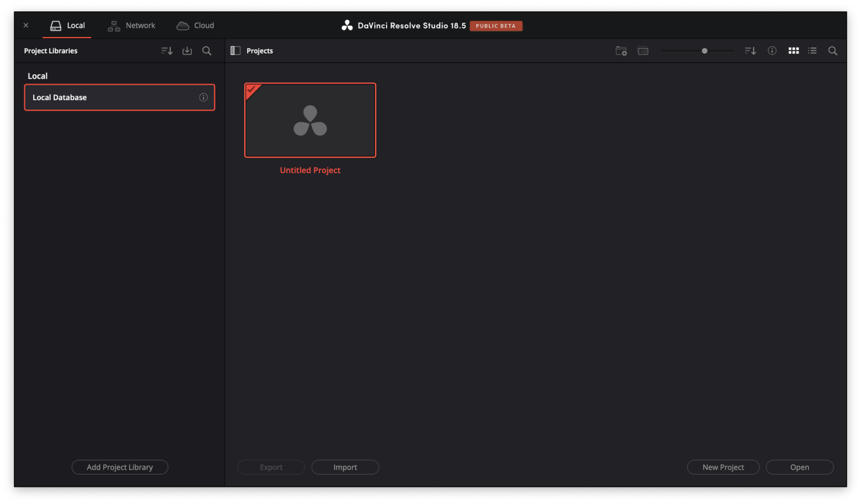Click the Import button
Viewport: 861px width, 504px height.
pyautogui.click(x=345, y=467)
